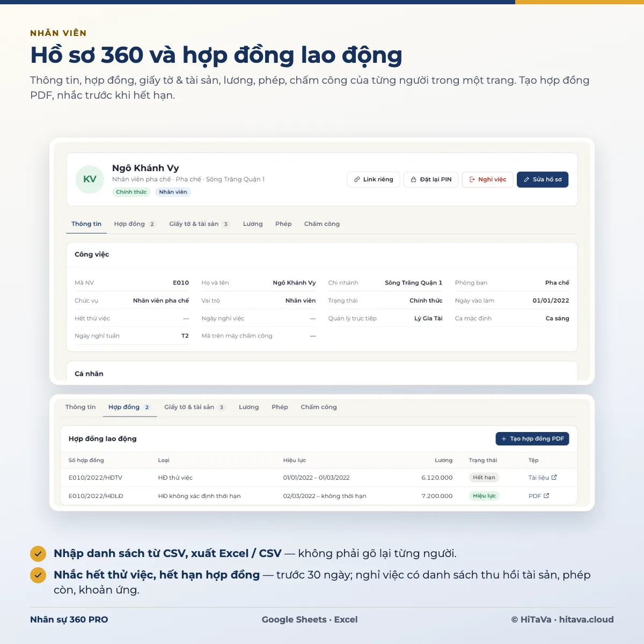Screen dimensions: 644x644
Task: Click the pencil icon in Sửa hồ sơ
Action: 526,180
